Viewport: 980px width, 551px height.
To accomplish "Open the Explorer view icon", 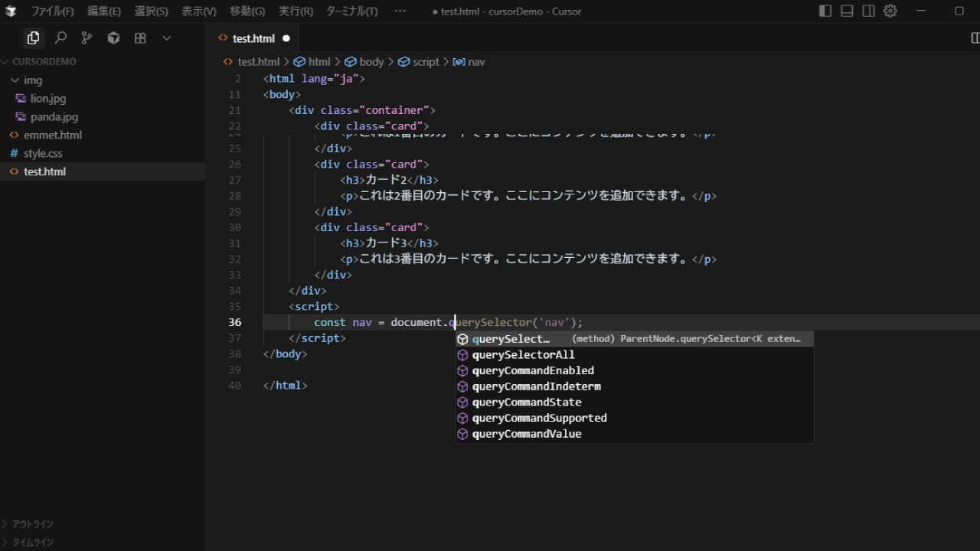I will point(33,38).
